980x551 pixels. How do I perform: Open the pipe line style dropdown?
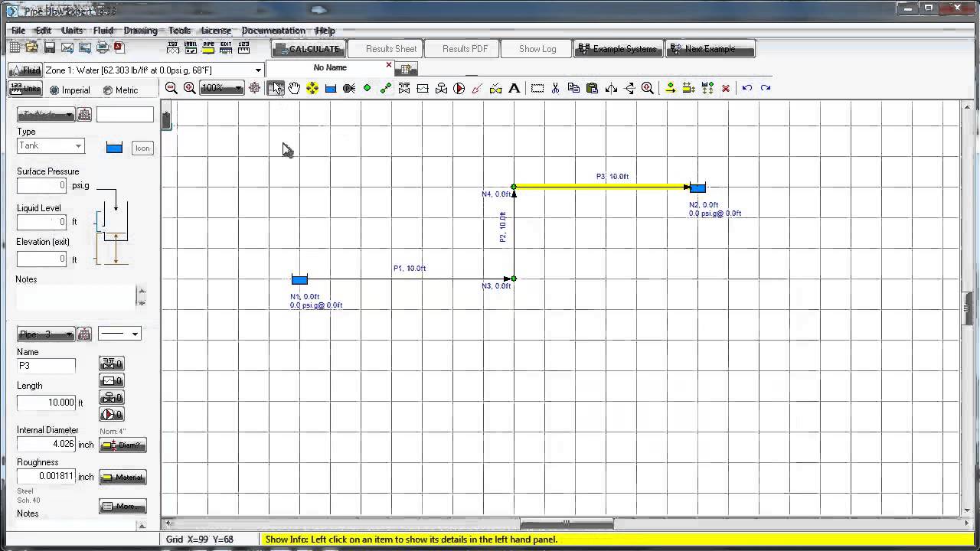(119, 334)
